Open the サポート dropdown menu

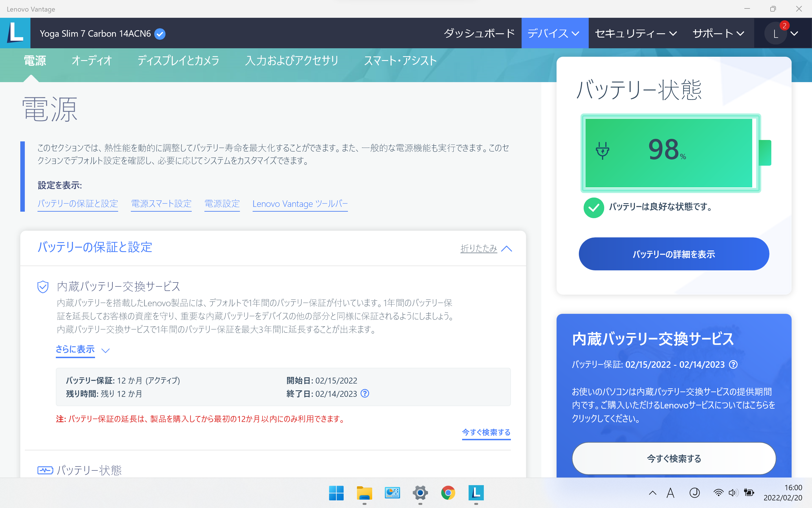pos(718,33)
